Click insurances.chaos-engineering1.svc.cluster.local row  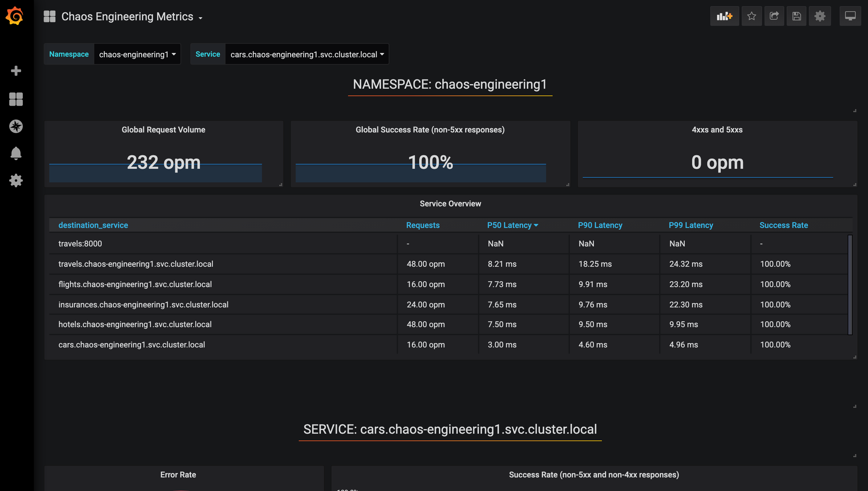448,304
